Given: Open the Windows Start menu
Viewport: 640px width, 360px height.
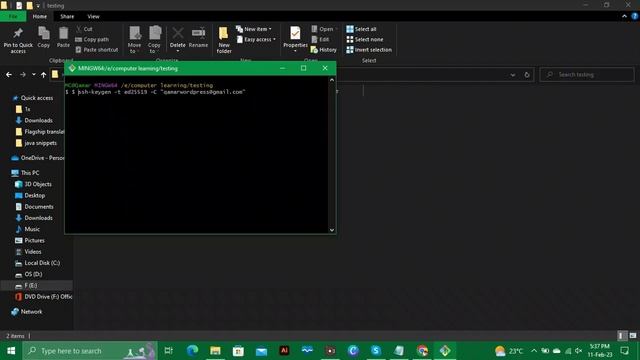Looking at the screenshot, I should [11, 351].
